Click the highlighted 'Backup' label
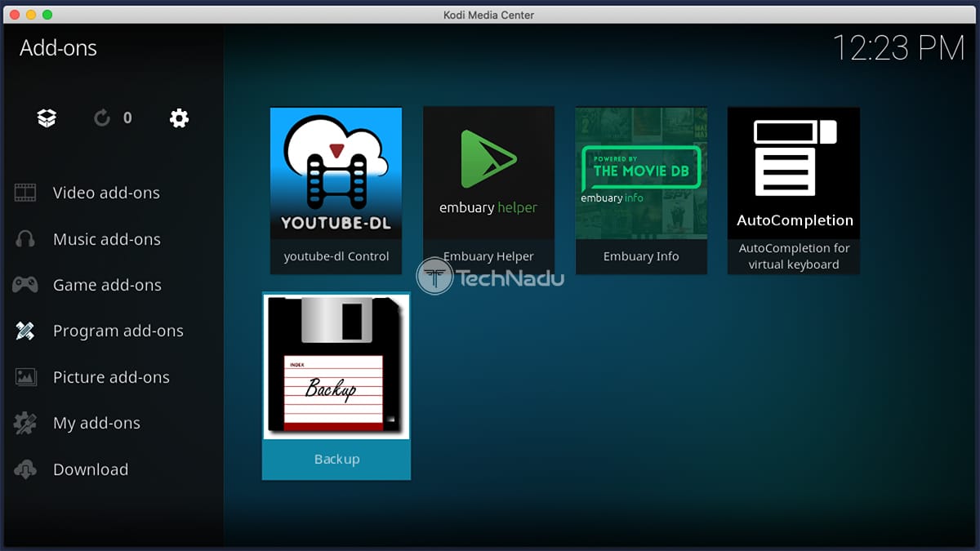Screen dimensions: 980x551 336,459
